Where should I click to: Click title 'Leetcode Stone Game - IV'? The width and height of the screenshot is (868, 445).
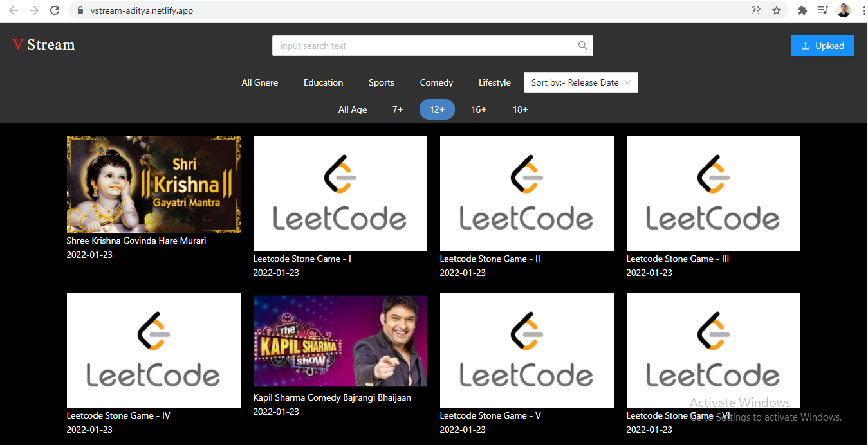point(118,415)
